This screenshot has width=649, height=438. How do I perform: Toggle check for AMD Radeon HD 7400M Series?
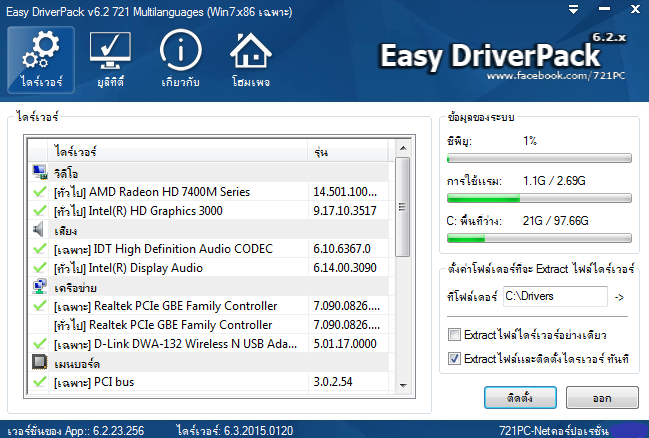point(40,192)
